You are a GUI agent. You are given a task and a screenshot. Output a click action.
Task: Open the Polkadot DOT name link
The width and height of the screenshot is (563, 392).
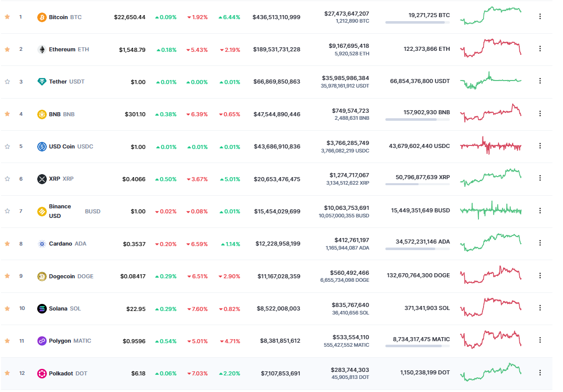coord(68,374)
